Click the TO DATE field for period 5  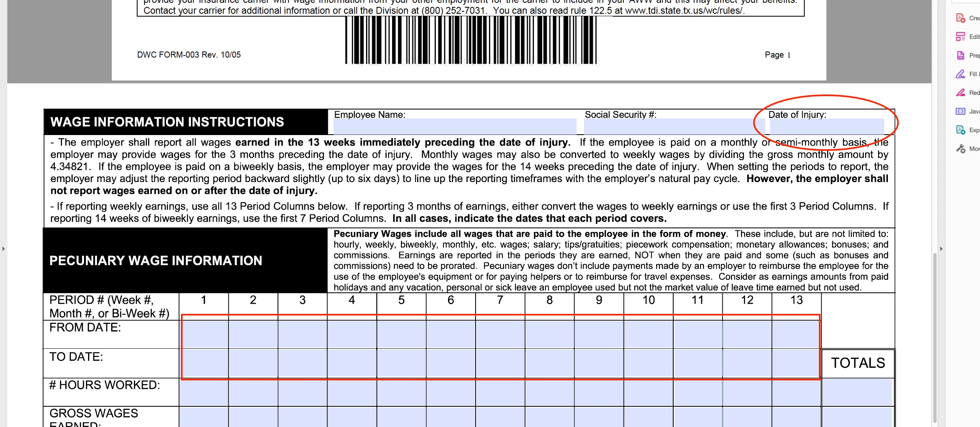tap(401, 363)
